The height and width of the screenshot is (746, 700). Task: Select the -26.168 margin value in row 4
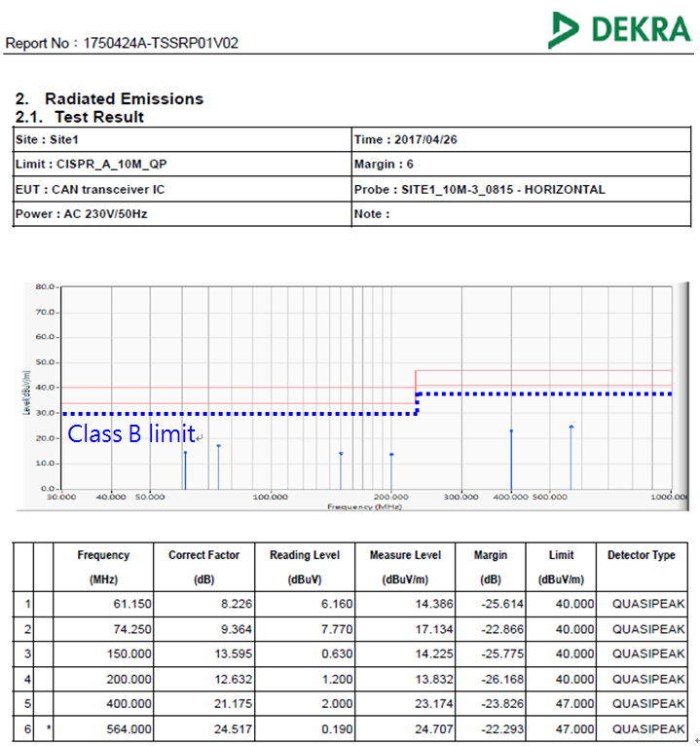point(491,679)
